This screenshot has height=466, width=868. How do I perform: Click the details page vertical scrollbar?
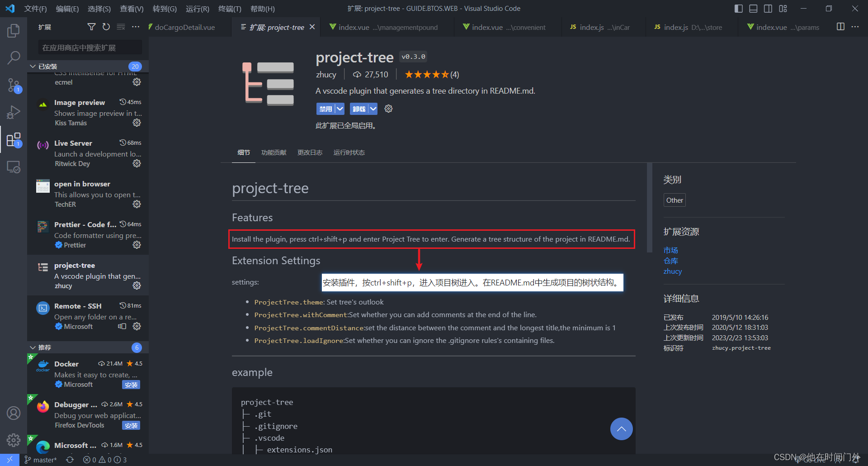pos(650,207)
